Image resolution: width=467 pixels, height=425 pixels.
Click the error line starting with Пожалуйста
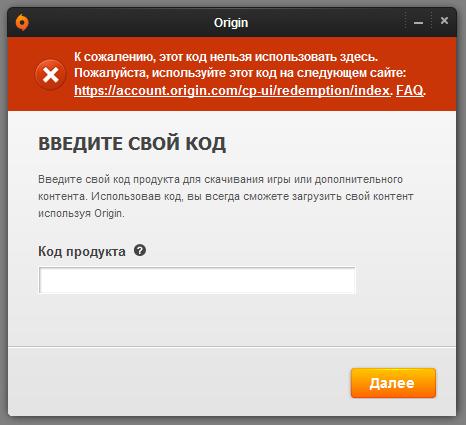coord(240,73)
